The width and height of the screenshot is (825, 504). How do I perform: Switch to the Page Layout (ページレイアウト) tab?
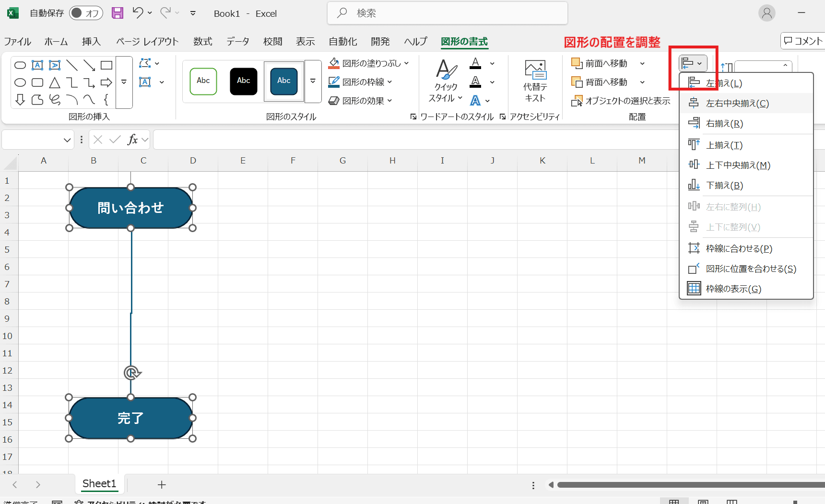coord(147,42)
